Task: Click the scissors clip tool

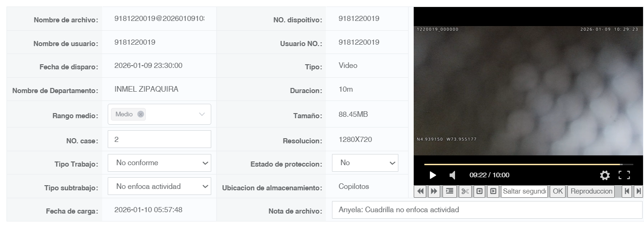Action: coord(465,191)
